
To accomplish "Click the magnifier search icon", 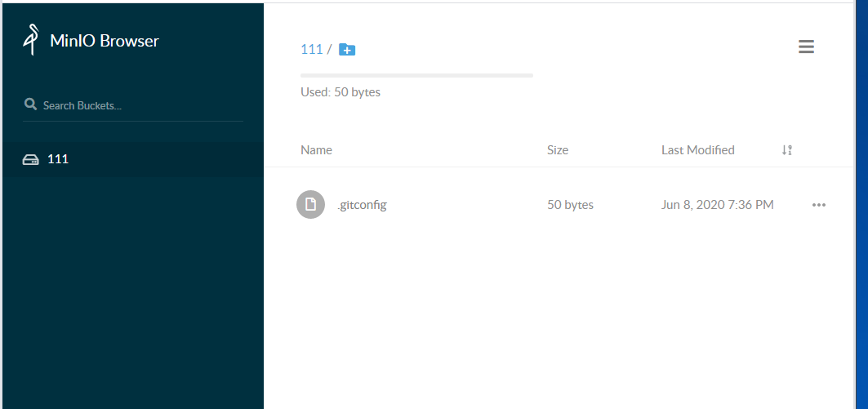I will point(31,104).
